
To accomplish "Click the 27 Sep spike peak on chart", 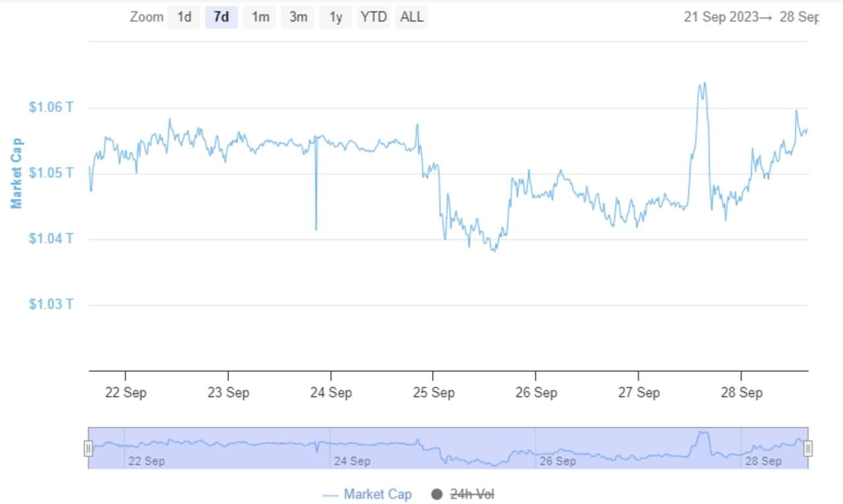I will click(703, 84).
